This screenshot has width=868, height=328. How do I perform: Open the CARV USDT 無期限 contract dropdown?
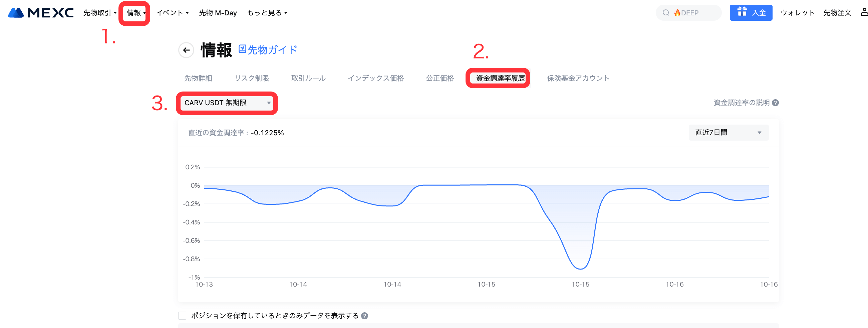[227, 103]
